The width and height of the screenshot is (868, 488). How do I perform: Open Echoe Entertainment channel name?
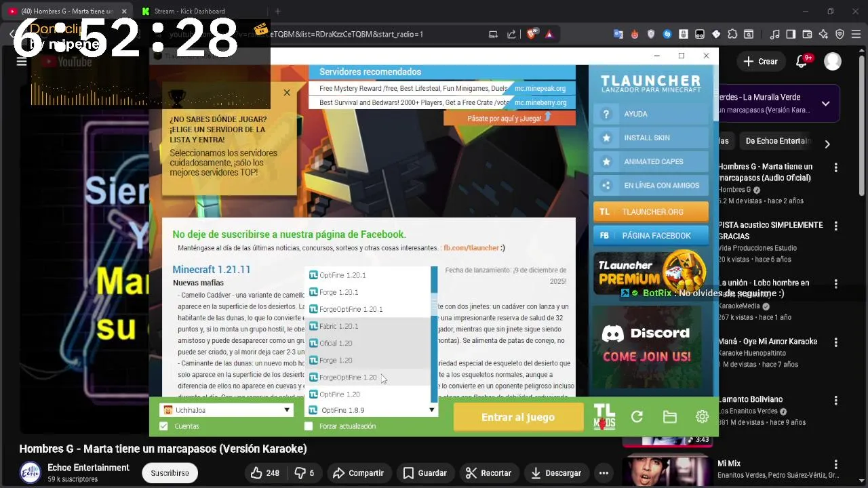88,468
